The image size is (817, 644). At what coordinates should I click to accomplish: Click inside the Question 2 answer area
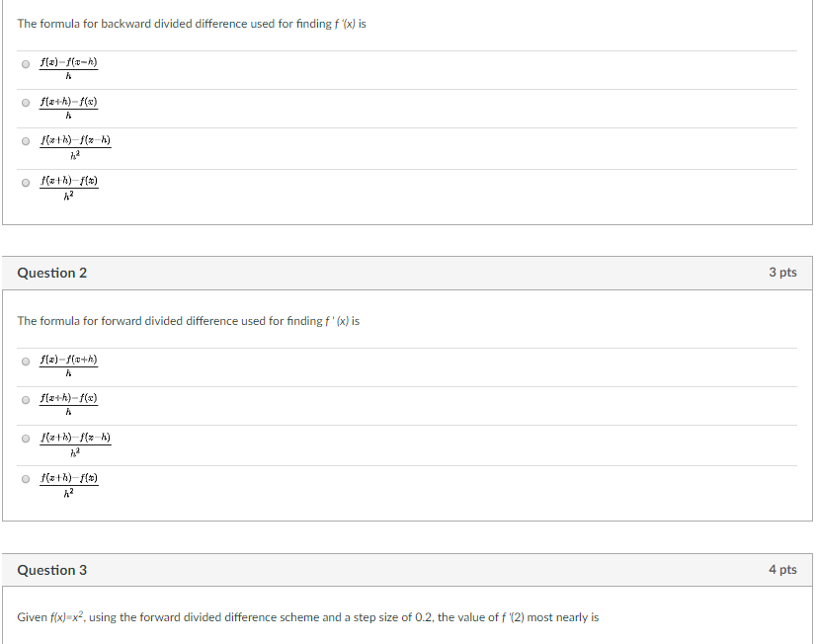point(395,420)
